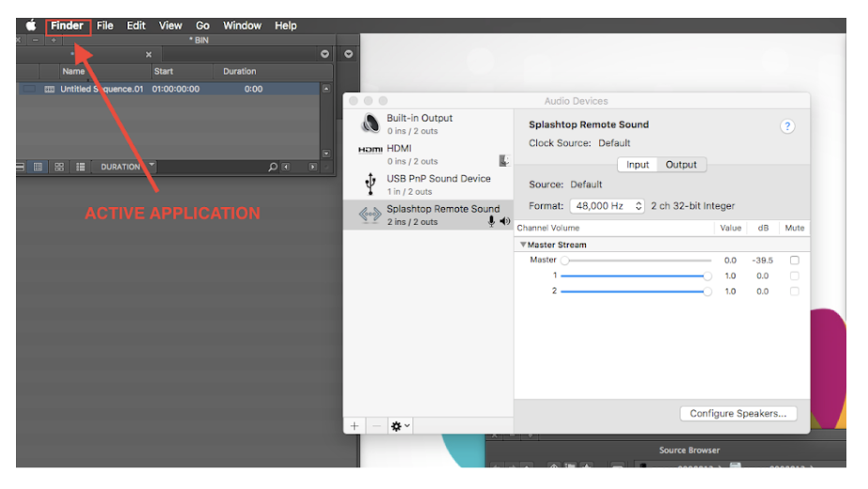Viewport: 868px width, 489px height.
Task: Click the plus add device button
Action: [x=354, y=426]
